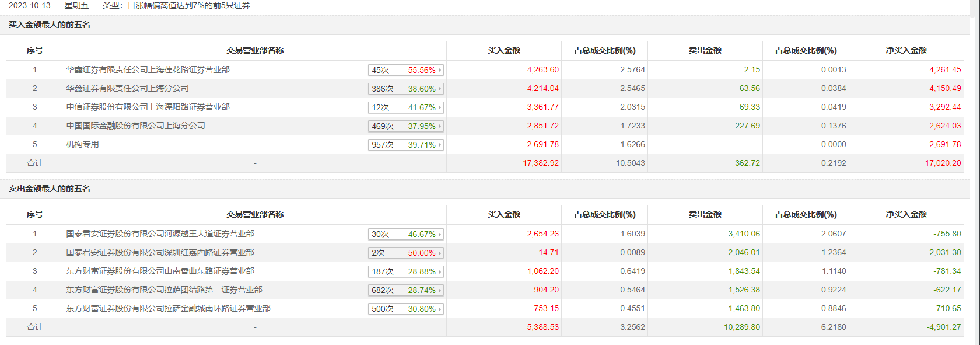Click the 机构专用 entry
This screenshot has width=980, height=345.
82,144
